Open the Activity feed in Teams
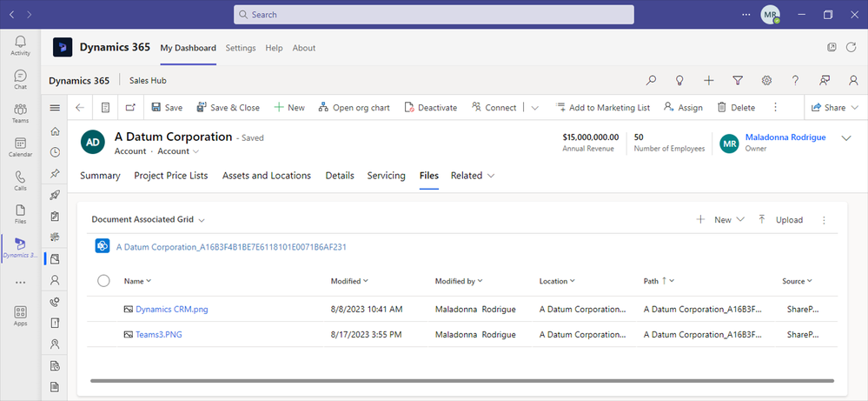The image size is (868, 401). [21, 45]
